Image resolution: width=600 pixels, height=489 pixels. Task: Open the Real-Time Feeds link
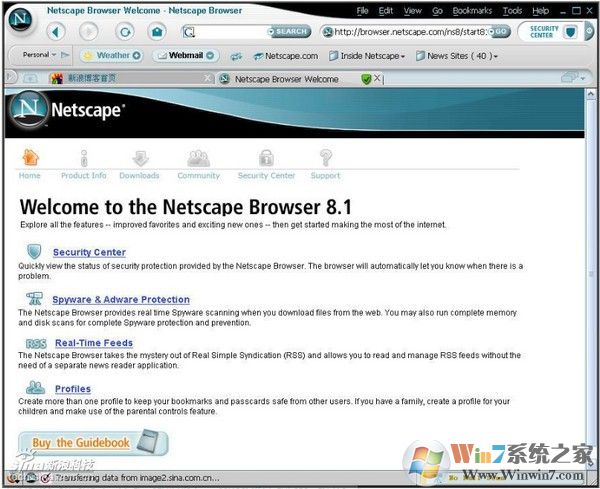point(94,343)
